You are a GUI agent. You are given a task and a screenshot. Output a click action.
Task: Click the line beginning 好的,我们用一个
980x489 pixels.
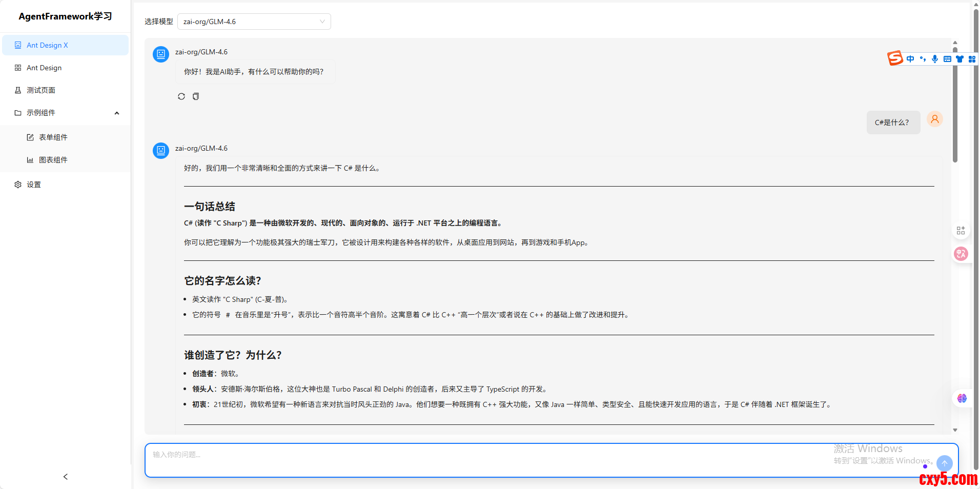(282, 168)
